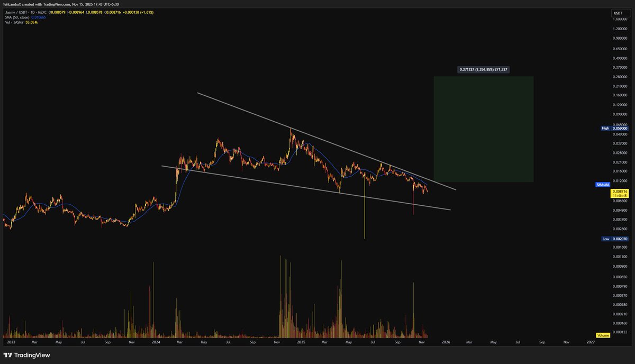Click the 2024 label on time axis
Screen dimensions: 635x364
[x=155, y=342]
